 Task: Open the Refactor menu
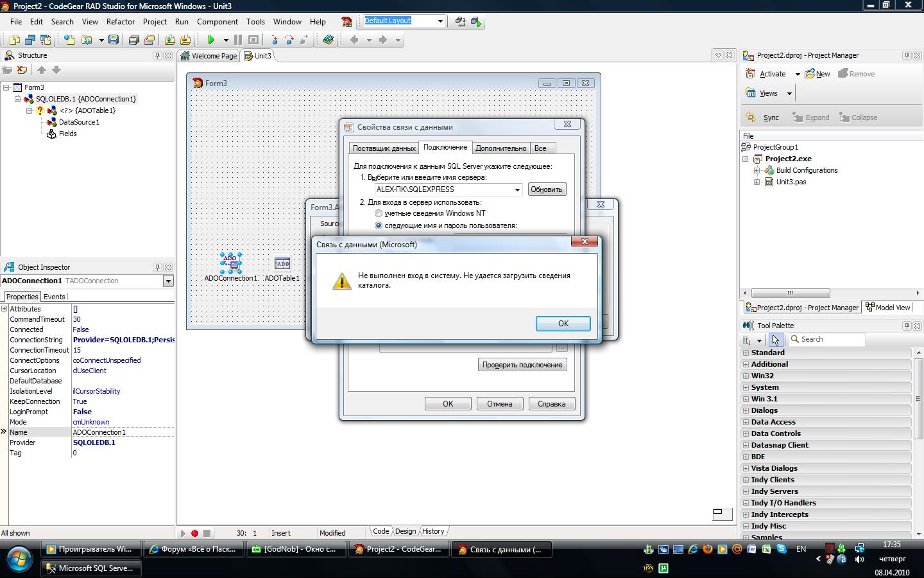pos(121,21)
